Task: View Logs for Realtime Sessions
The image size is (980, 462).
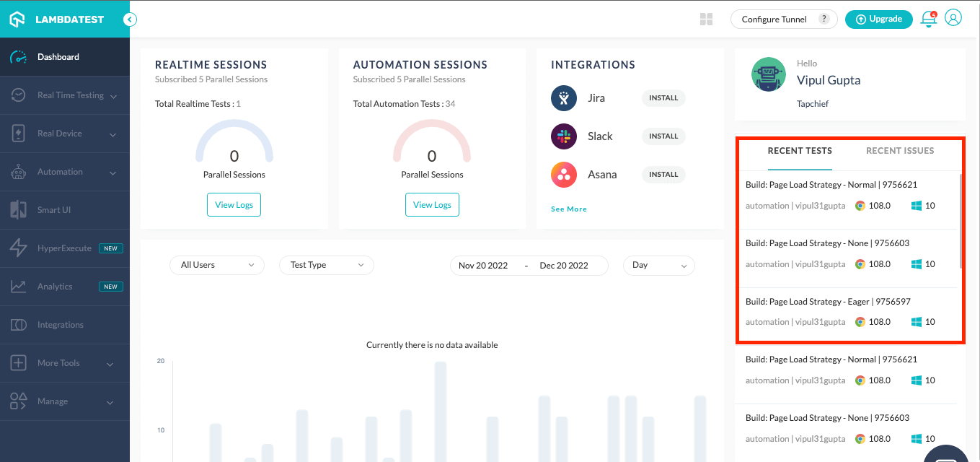Action: (234, 205)
